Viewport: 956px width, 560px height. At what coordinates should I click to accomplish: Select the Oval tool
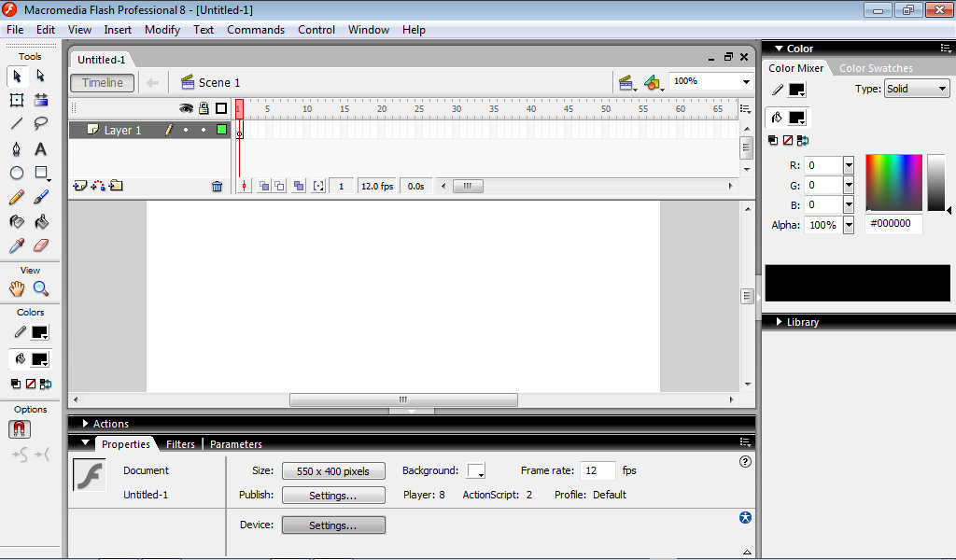click(x=17, y=173)
